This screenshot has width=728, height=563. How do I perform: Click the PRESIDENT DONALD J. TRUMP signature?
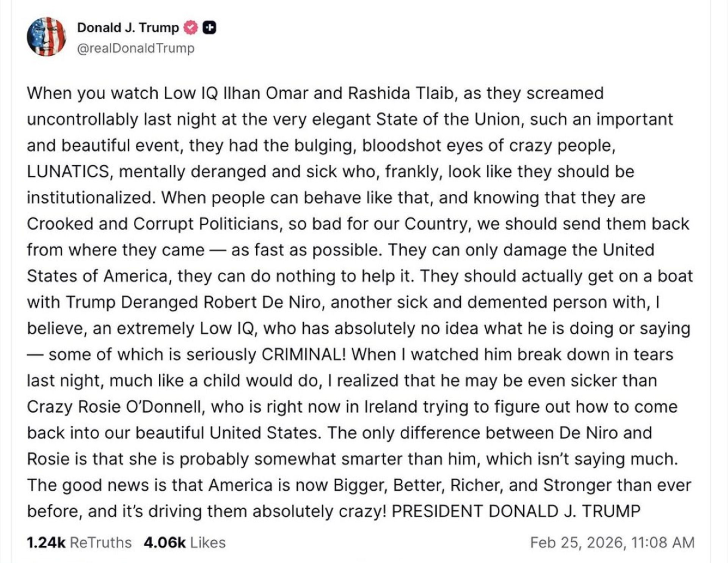516,511
